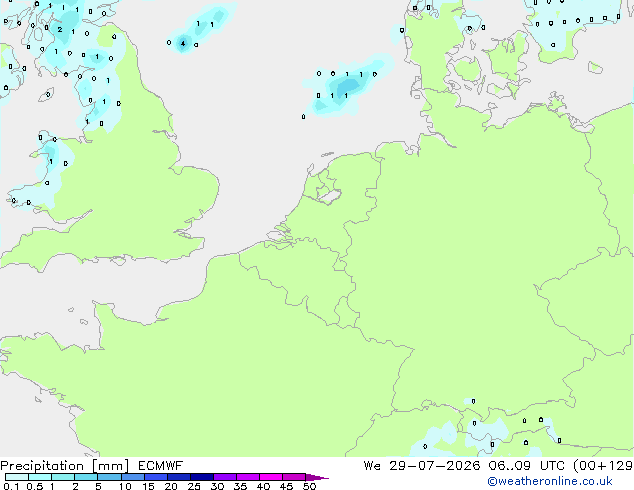Click the date '29-07-2026' text
Viewport: 634px width, 490px height.
[x=435, y=466]
